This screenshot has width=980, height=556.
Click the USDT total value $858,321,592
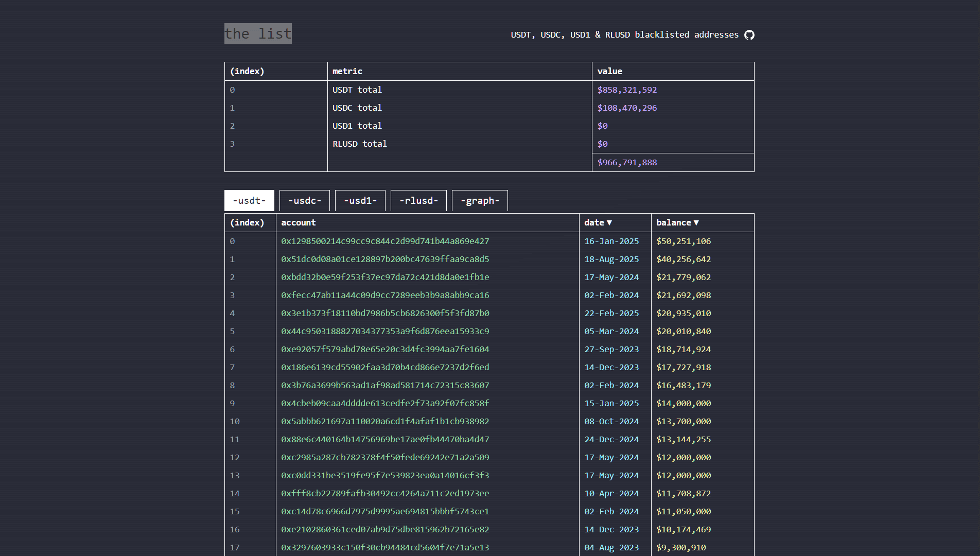(x=627, y=90)
